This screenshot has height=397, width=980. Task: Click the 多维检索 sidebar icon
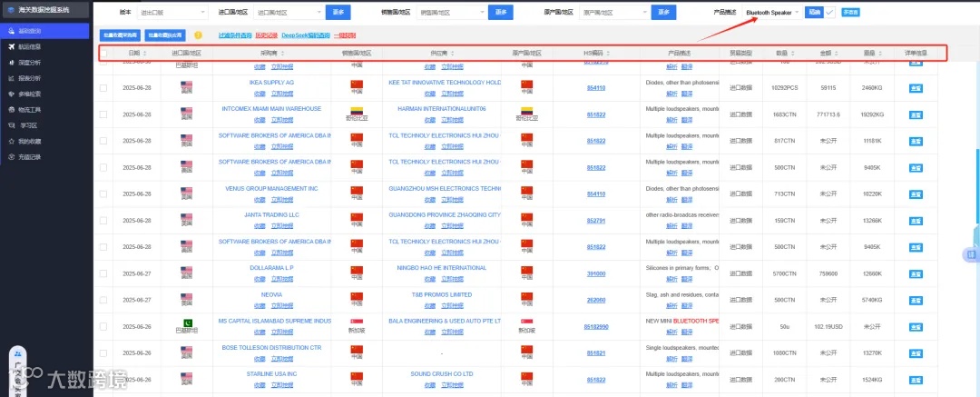tap(11, 94)
